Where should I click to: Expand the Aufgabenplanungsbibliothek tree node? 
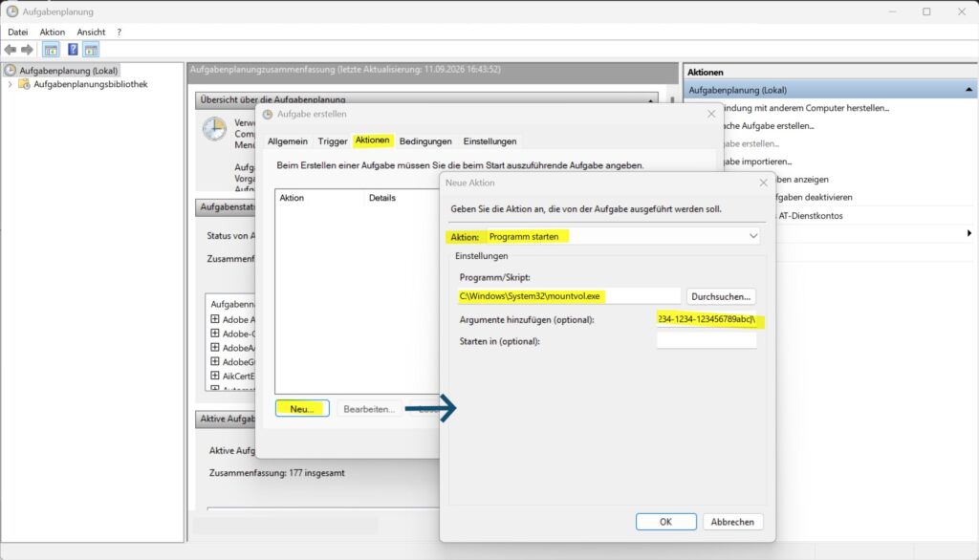[10, 84]
